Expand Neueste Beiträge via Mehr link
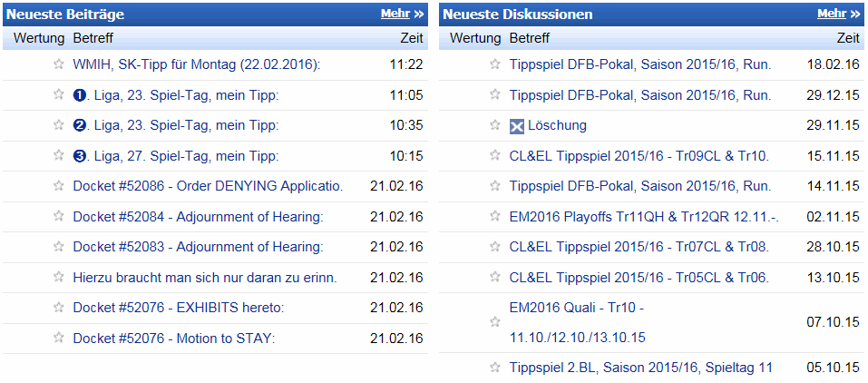 402,14
